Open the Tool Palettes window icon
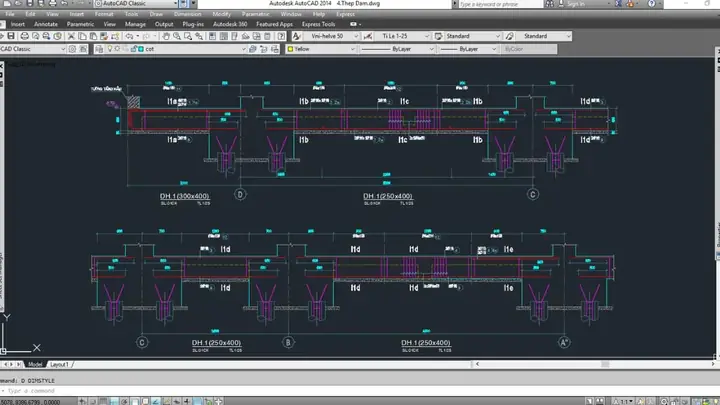Screen dimensions: 720x405 [x=235, y=36]
